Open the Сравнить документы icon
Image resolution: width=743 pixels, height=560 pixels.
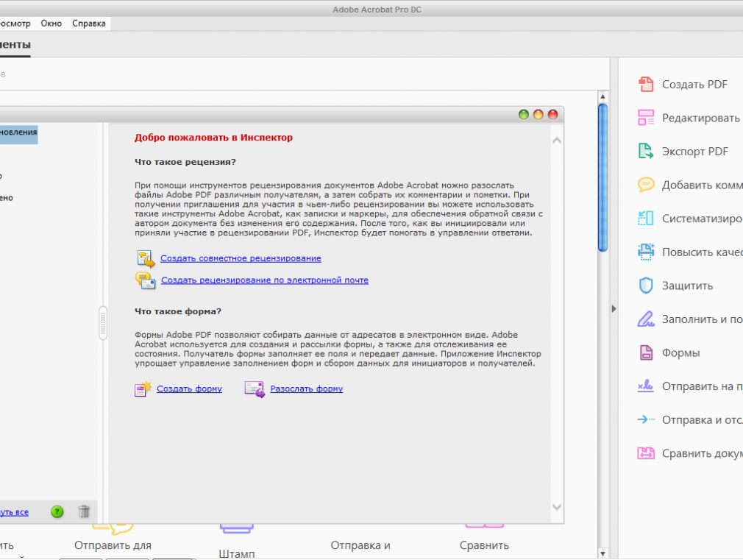click(x=646, y=453)
